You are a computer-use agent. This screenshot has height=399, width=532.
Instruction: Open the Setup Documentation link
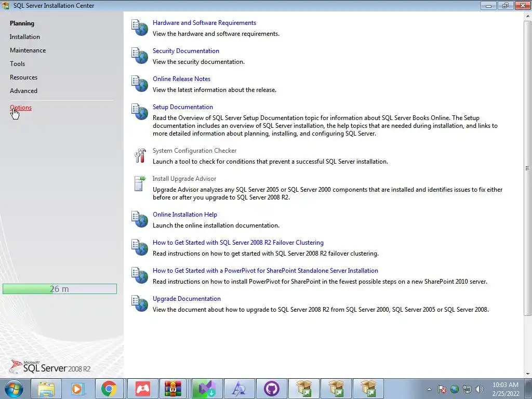(x=183, y=107)
